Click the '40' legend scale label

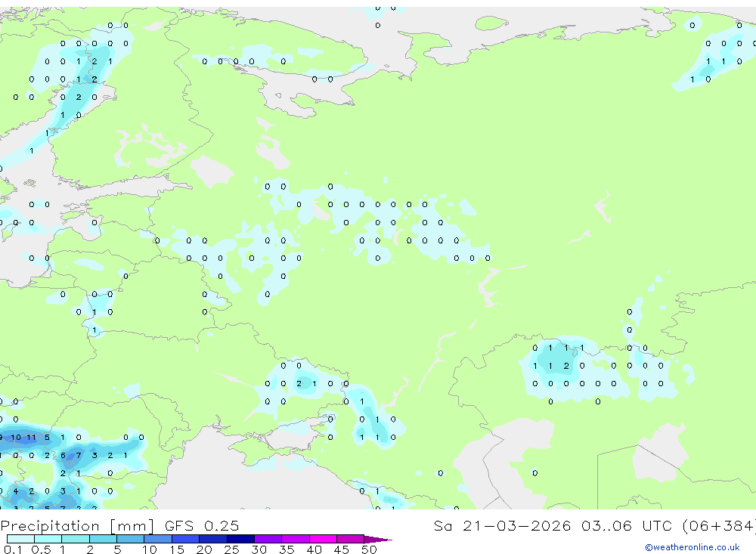point(314,549)
